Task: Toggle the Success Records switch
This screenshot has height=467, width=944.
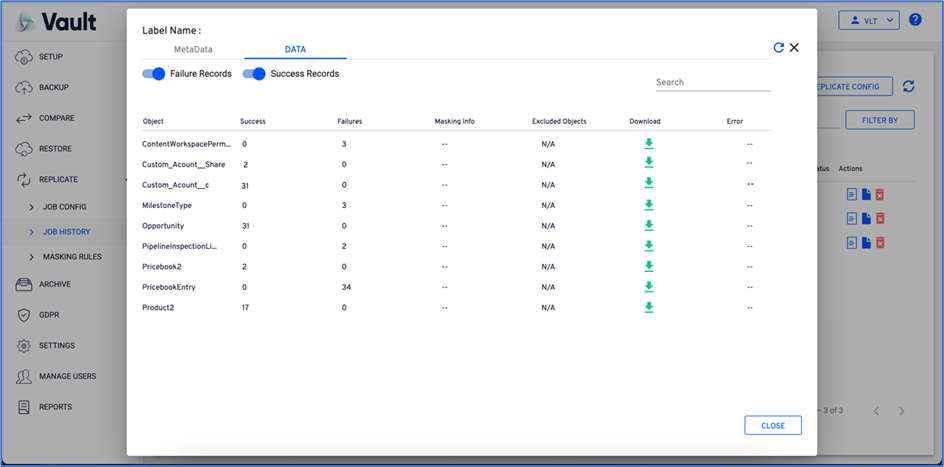Action: click(x=254, y=73)
